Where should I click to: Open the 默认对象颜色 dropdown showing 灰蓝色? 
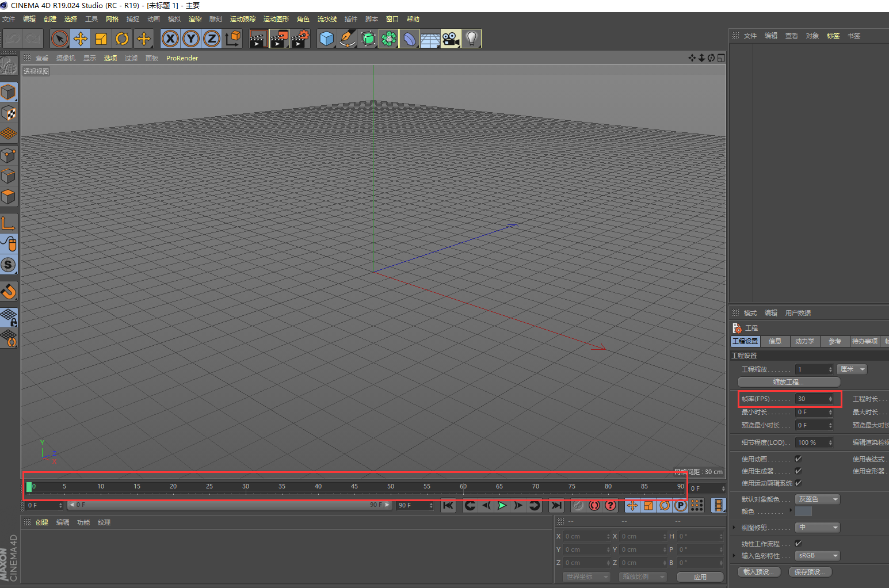point(817,499)
